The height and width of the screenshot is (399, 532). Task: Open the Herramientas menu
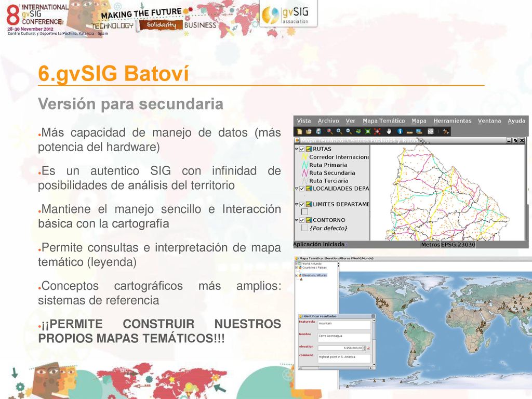[453, 121]
